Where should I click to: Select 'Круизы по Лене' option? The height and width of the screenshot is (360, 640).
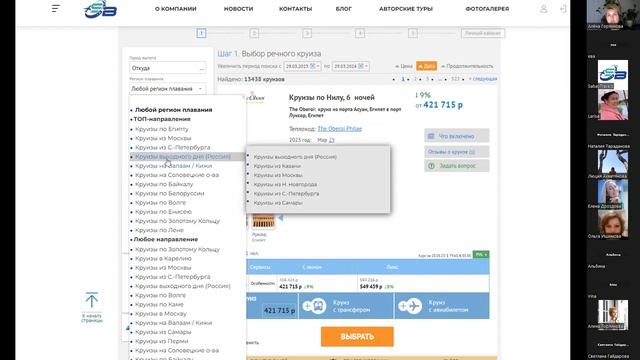tap(159, 230)
